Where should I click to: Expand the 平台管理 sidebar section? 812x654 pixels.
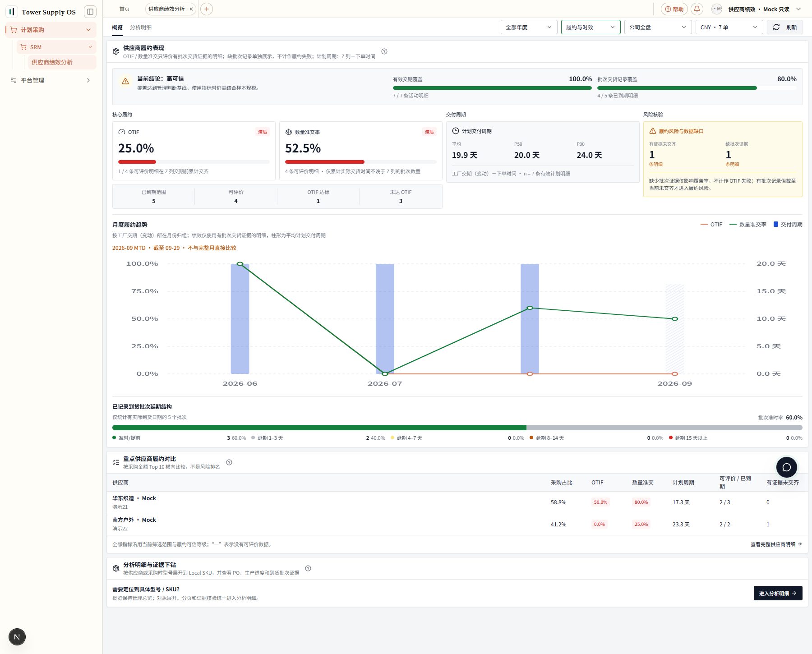point(88,80)
